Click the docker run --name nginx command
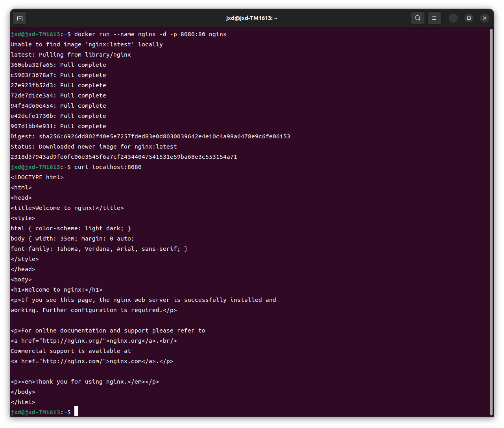The image size is (504, 428). [150, 34]
